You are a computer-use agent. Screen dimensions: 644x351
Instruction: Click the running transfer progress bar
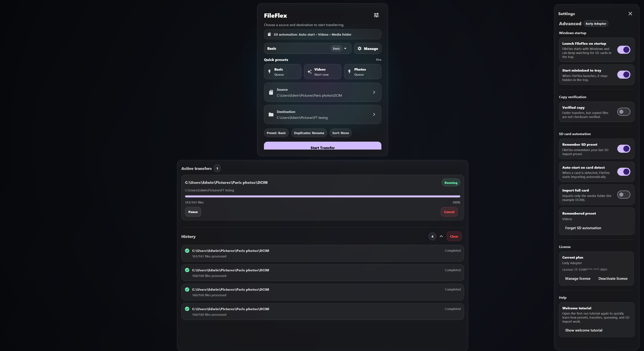[322, 196]
